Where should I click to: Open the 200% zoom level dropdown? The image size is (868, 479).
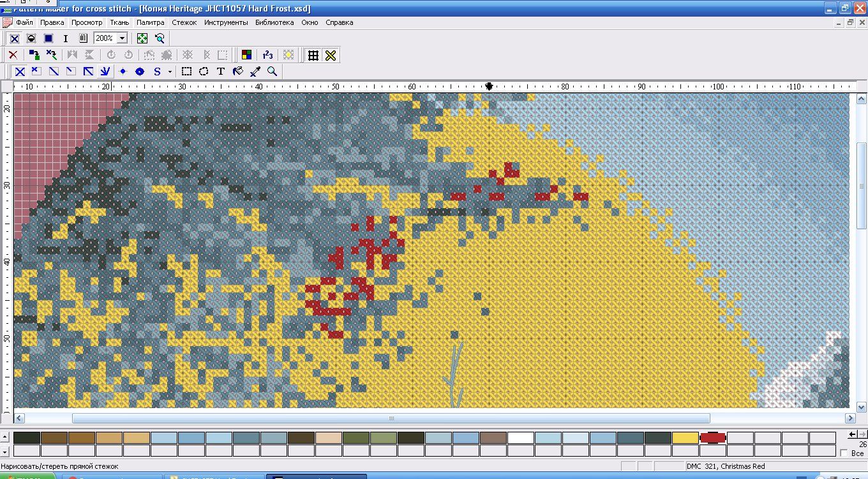click(x=122, y=38)
